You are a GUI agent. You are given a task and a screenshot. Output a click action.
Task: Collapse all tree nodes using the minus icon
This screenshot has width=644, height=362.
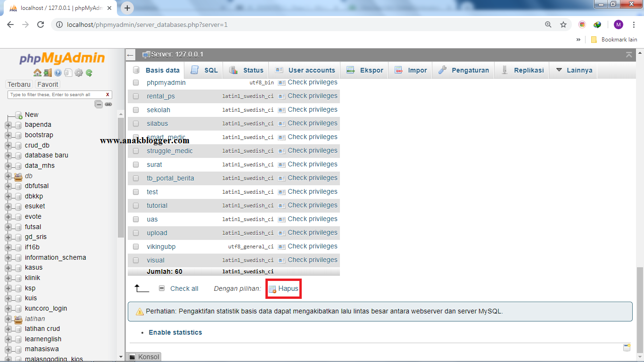(x=99, y=105)
